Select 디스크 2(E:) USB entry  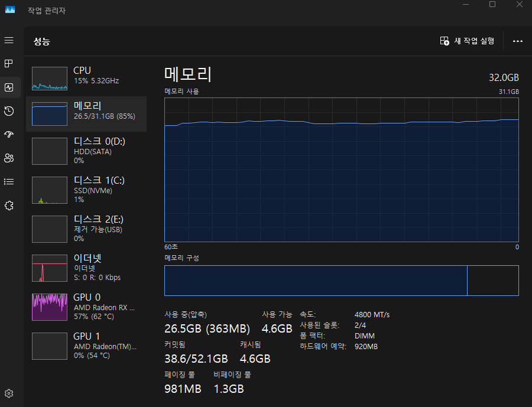click(x=86, y=229)
